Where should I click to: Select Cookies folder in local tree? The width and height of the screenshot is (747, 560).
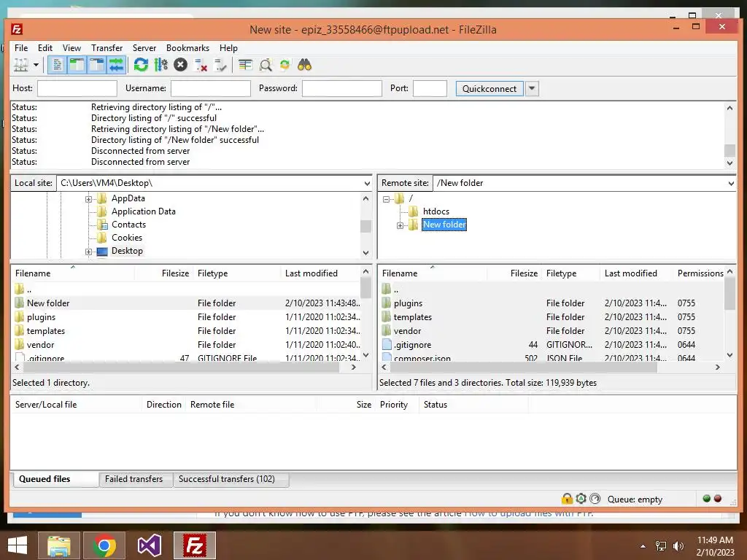(x=127, y=238)
